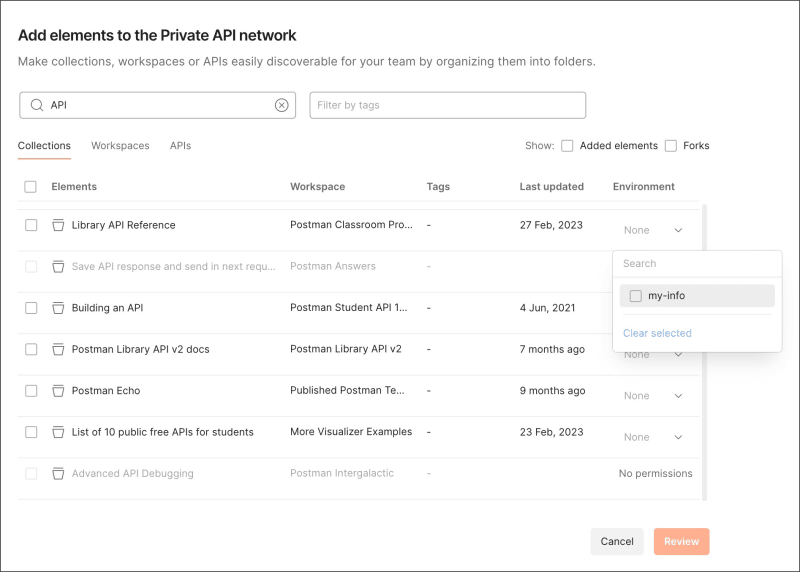Enable the Added elements checkbox
The height and width of the screenshot is (572, 800).
click(567, 146)
